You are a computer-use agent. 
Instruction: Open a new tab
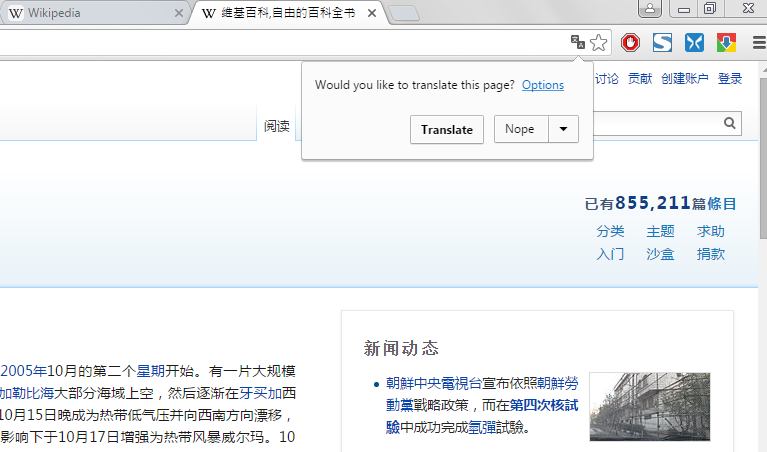click(404, 13)
